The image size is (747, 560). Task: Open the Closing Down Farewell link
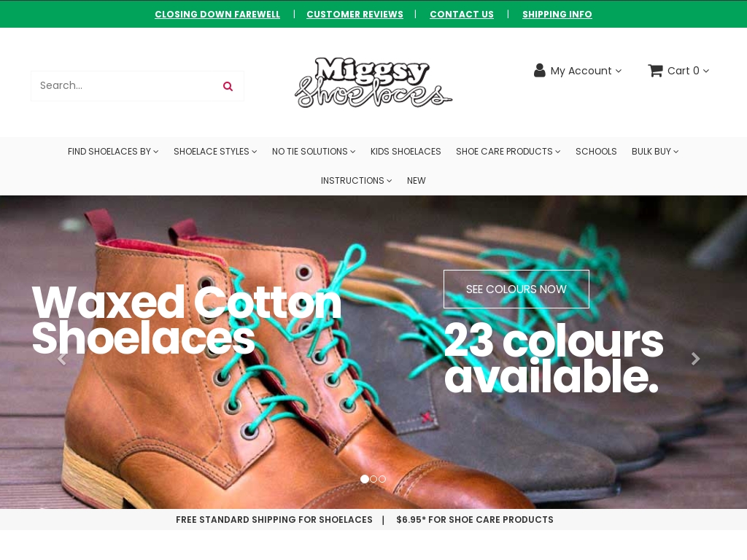[217, 15]
